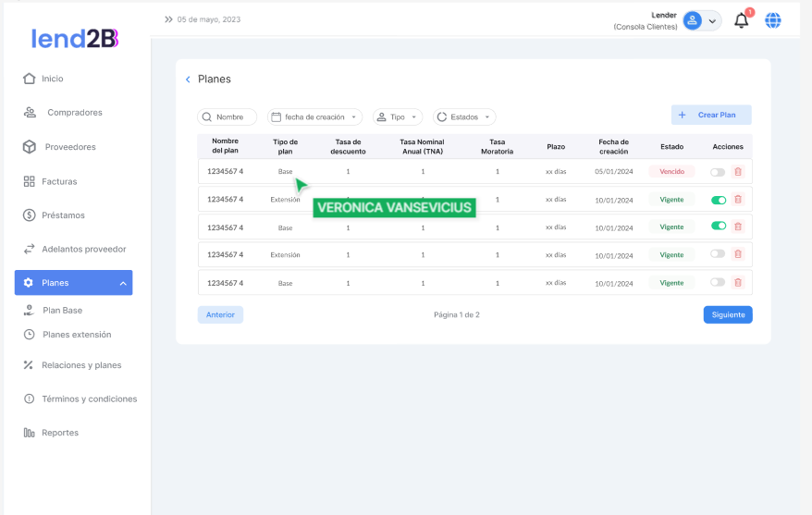This screenshot has height=515, width=812.
Task: Click the Crear Plan button
Action: (x=710, y=115)
